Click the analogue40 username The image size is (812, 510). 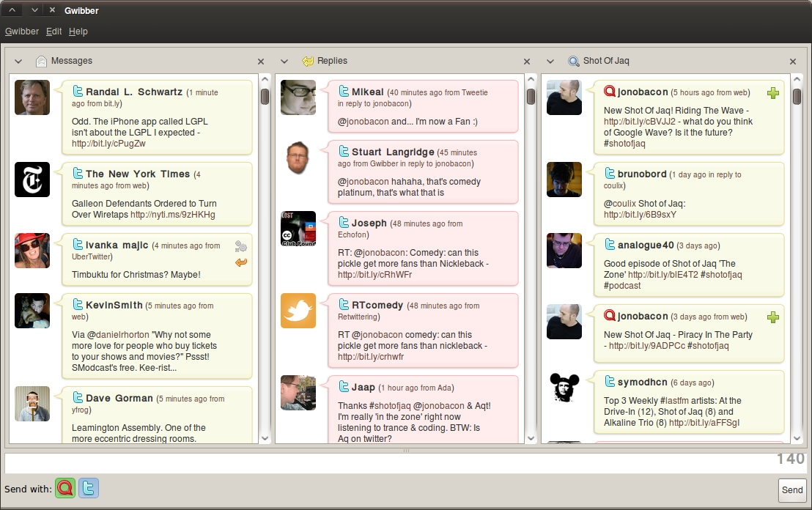click(x=646, y=245)
